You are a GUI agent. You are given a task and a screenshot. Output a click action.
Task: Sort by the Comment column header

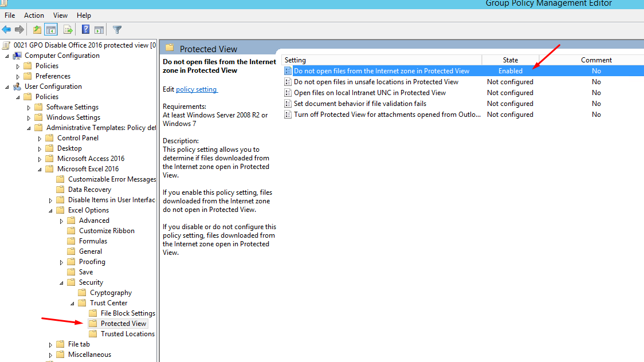coord(596,60)
